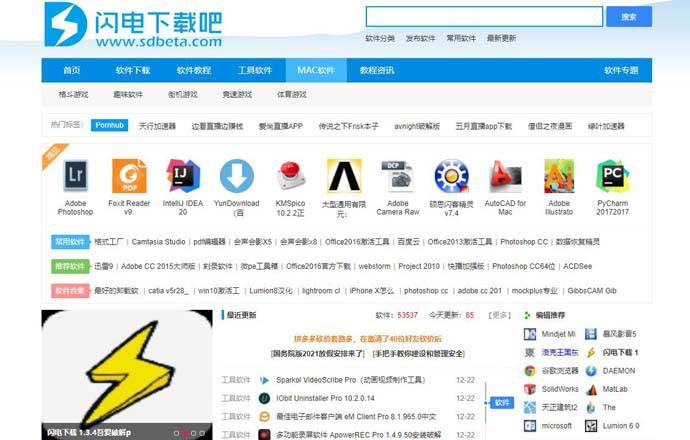This screenshot has width=690, height=440.
Task: Open eM Client Pro 8.1 link
Action: tap(356, 417)
